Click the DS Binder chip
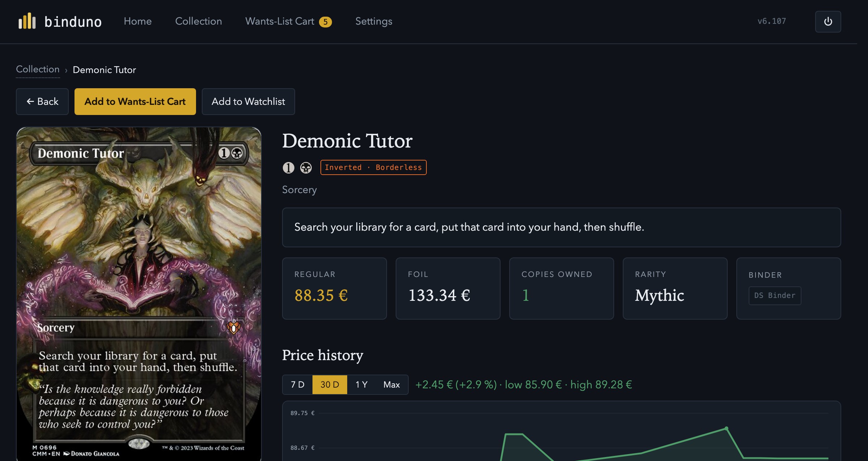The height and width of the screenshot is (461, 868). coord(775,295)
